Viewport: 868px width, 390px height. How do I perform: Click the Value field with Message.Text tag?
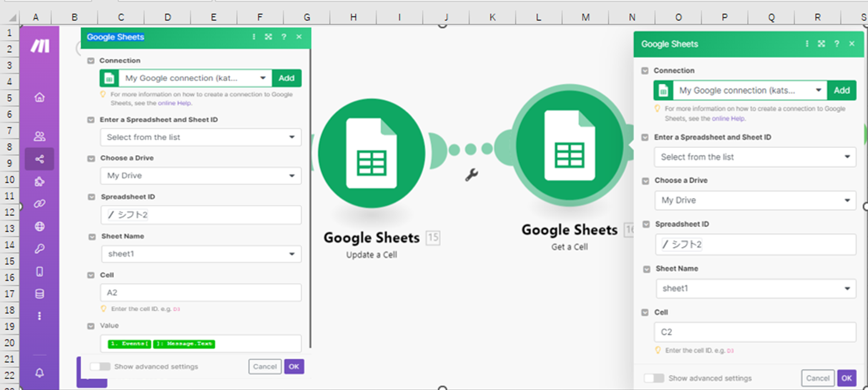(x=201, y=343)
